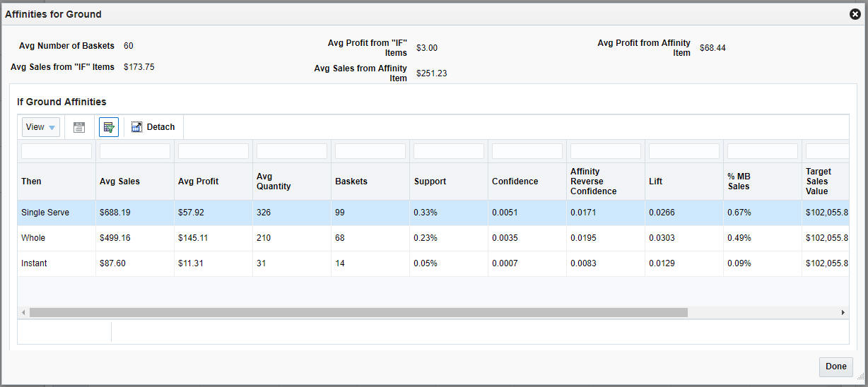Select the Whole affinity row

point(433,238)
